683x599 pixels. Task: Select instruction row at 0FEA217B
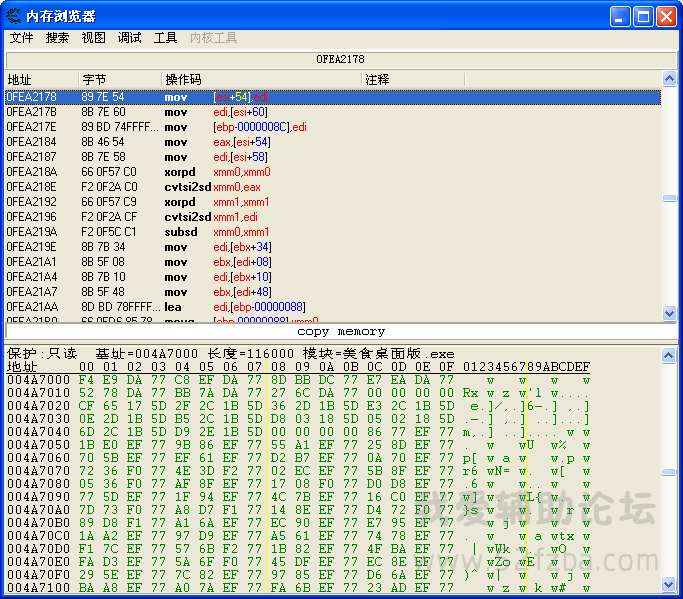coord(333,112)
